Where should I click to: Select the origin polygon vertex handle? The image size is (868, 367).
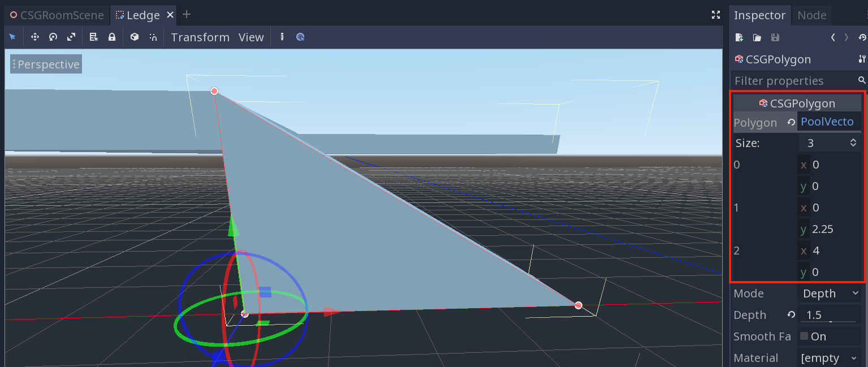(x=244, y=314)
